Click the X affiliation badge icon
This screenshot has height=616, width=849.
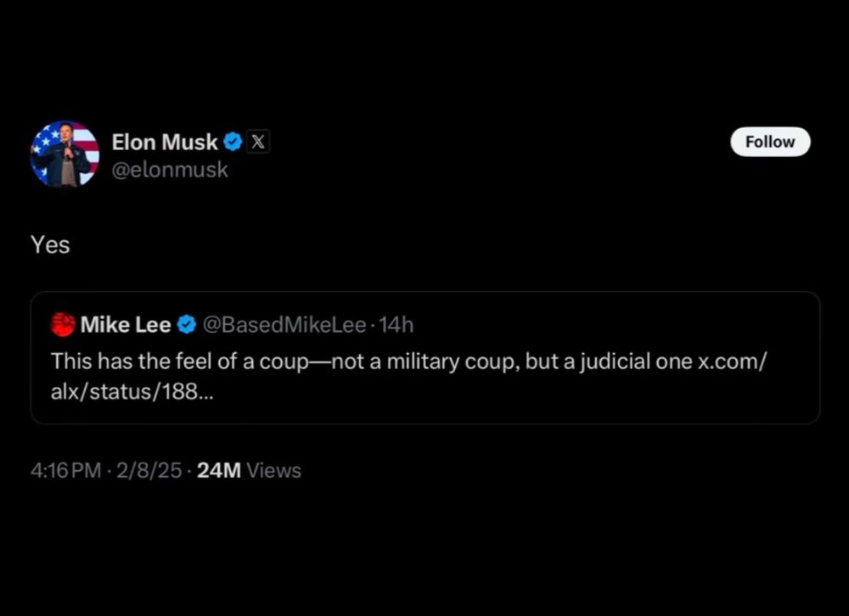point(258,143)
